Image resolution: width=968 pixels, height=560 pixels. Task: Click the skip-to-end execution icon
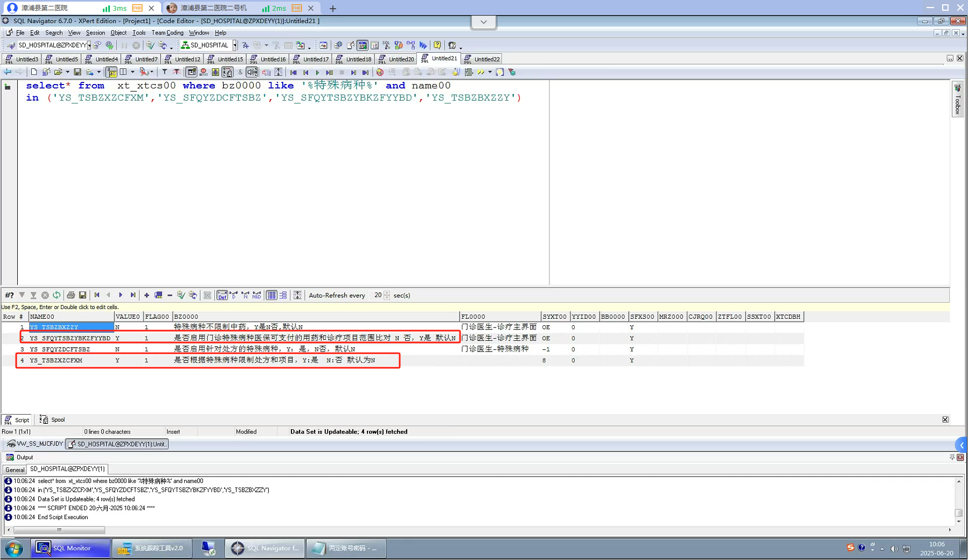365,72
